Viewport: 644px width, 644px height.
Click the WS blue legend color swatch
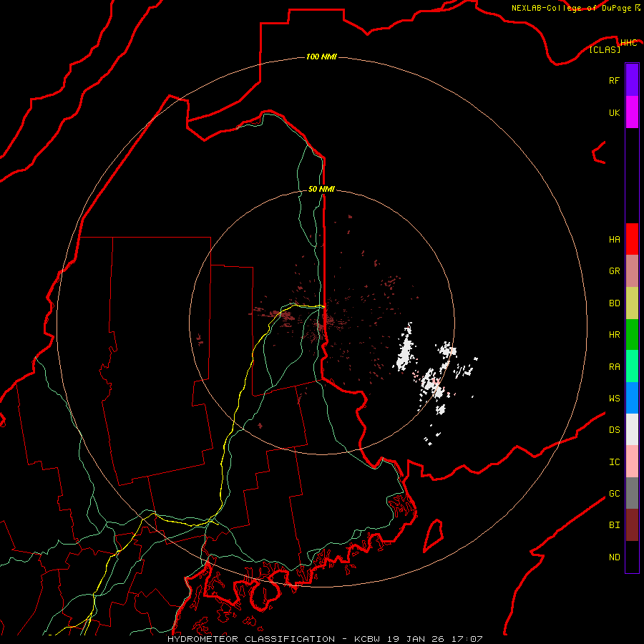[632, 398]
